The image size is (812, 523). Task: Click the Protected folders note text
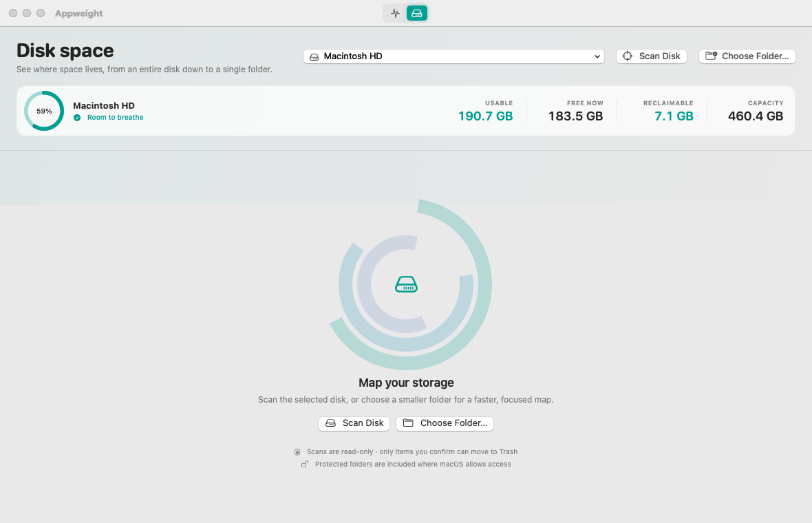tap(414, 464)
